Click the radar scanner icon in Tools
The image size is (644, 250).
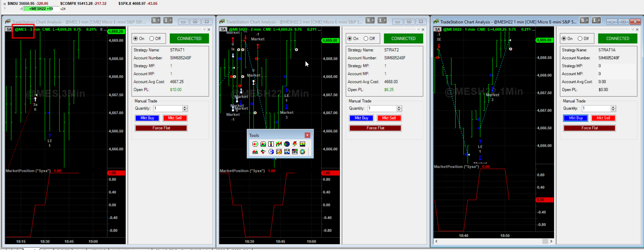[287, 144]
